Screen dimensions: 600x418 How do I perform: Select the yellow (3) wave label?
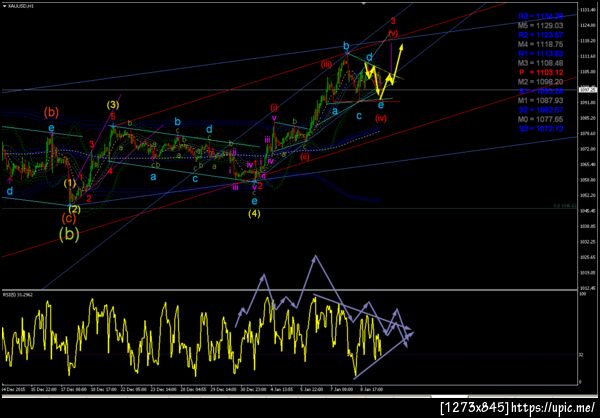coord(113,104)
